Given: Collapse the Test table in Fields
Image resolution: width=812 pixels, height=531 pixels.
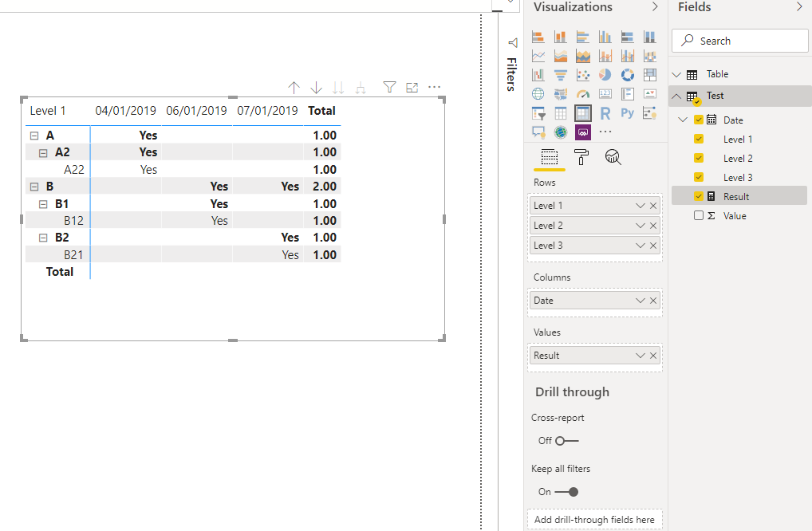Looking at the screenshot, I should tap(676, 96).
